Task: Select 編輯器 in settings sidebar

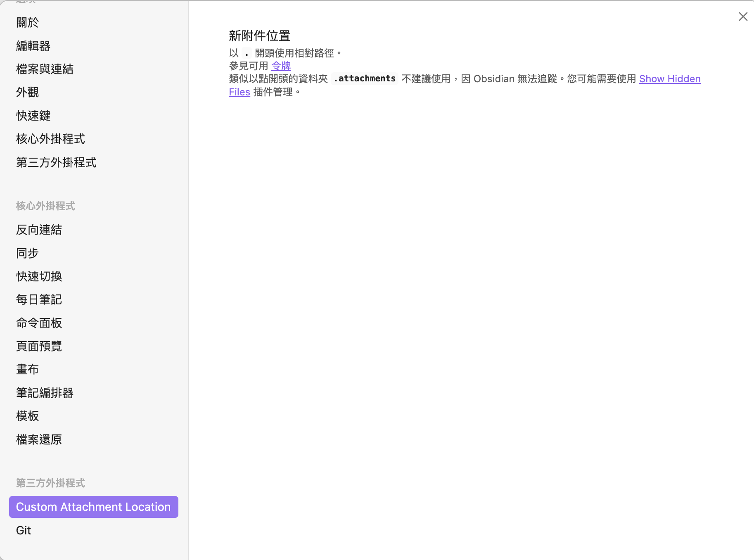Action: tap(33, 46)
